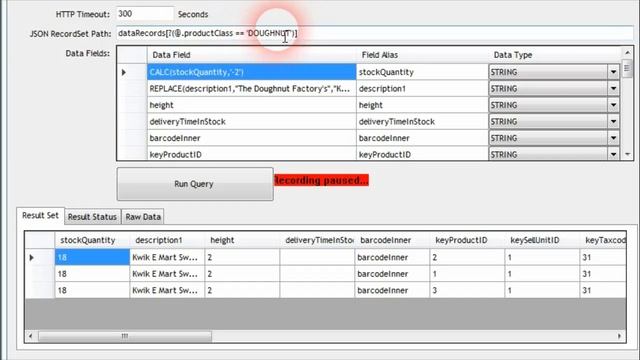Open Data Type dropdown for deliveryTimeInStock row
The width and height of the screenshot is (640, 360).
pos(613,122)
